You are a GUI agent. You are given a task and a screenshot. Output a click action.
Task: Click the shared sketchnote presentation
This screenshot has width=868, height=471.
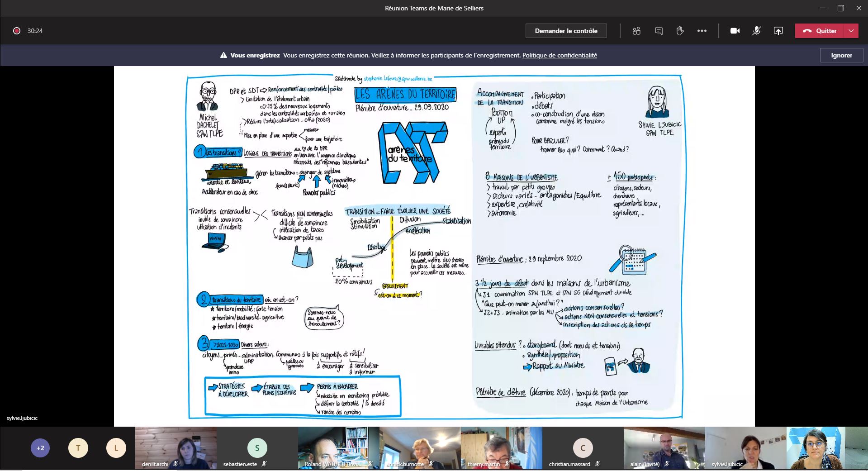pos(434,247)
